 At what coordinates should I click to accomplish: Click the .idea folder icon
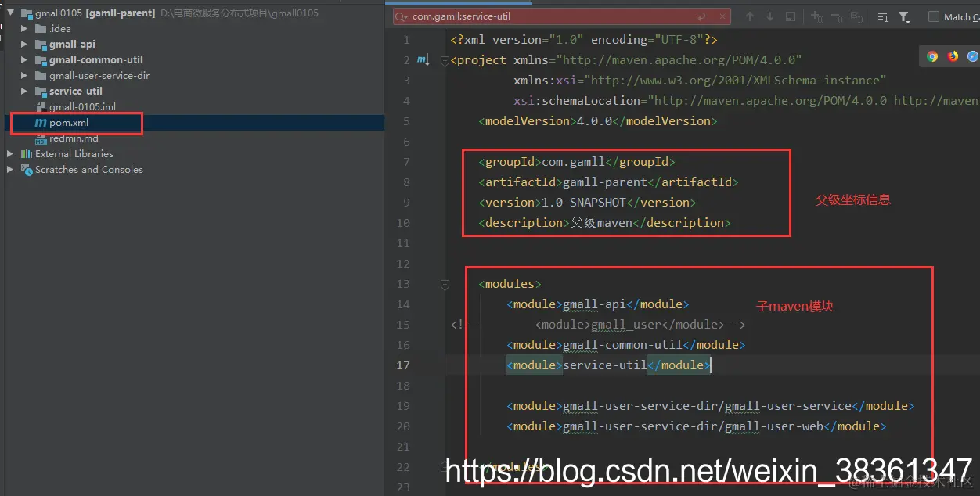pos(41,29)
